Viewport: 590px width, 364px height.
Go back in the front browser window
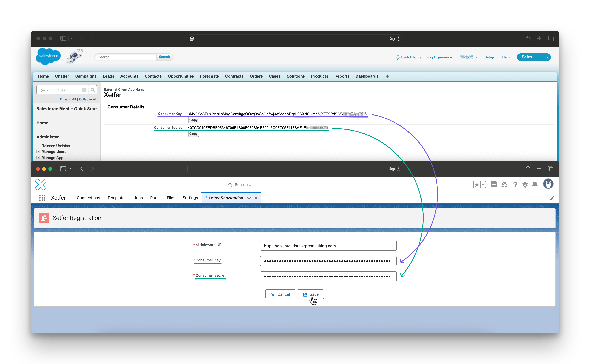(82, 169)
